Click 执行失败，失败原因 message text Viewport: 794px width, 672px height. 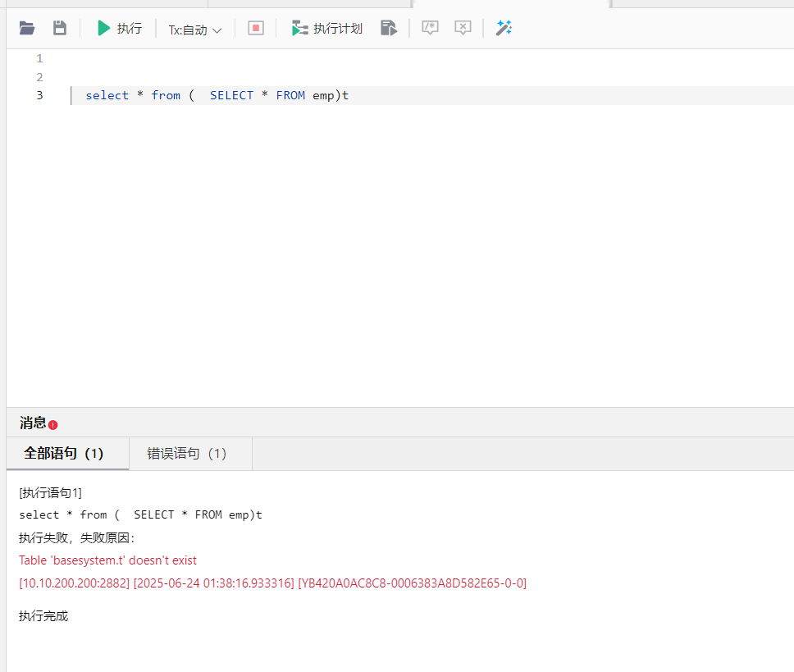[x=77, y=537]
